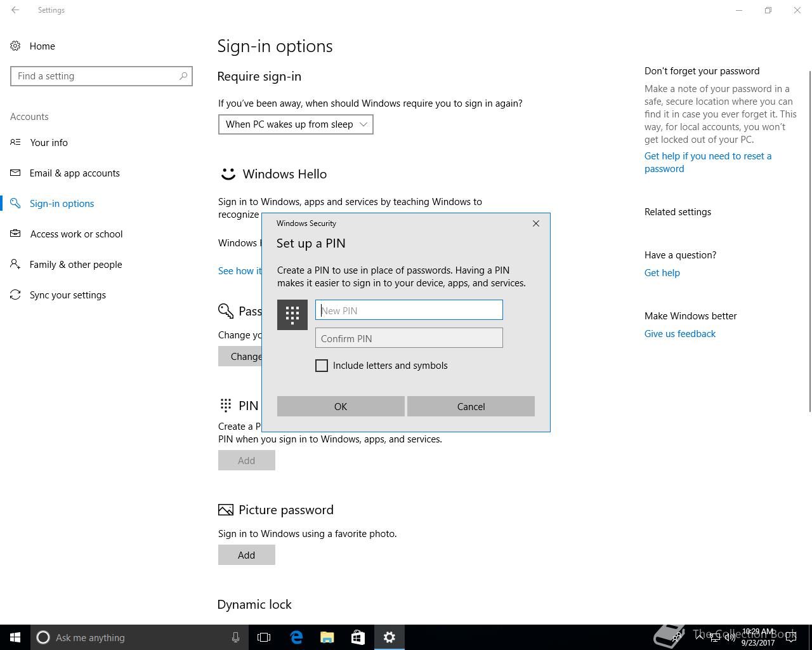Click the key icon beside Sign-in options
Screen dimensions: 812x650
(15, 203)
